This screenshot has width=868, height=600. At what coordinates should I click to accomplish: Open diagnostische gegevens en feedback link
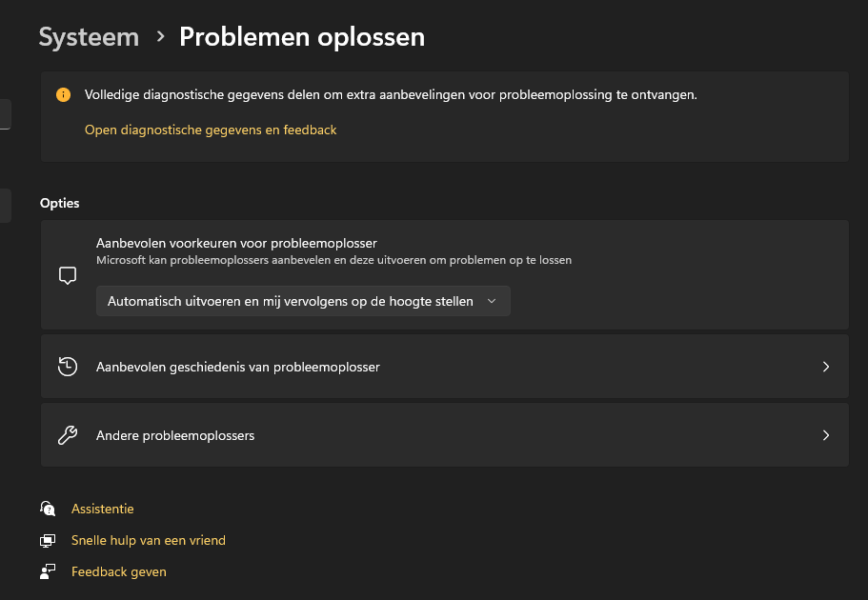coord(211,130)
